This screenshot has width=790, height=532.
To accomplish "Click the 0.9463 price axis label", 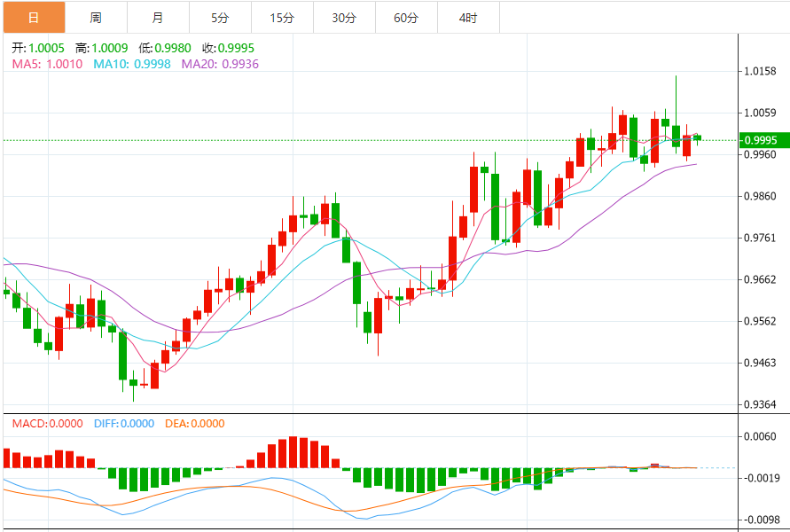I will [760, 363].
